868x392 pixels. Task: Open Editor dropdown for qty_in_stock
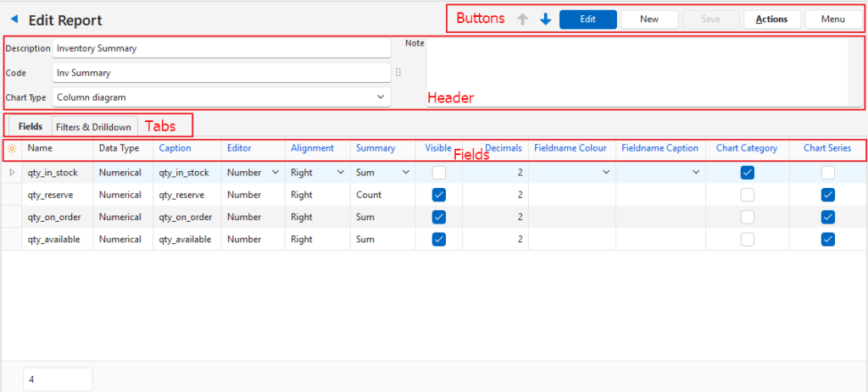tap(275, 173)
